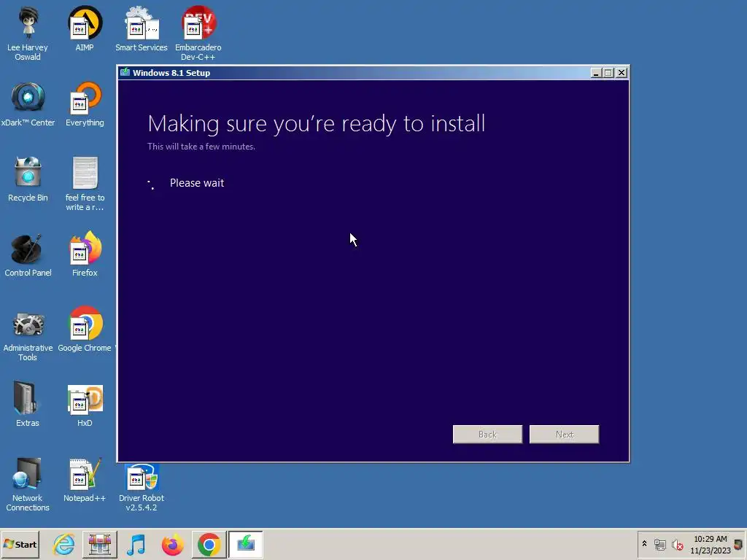Click the muted volume tray icon
The image size is (747, 560).
point(677,544)
